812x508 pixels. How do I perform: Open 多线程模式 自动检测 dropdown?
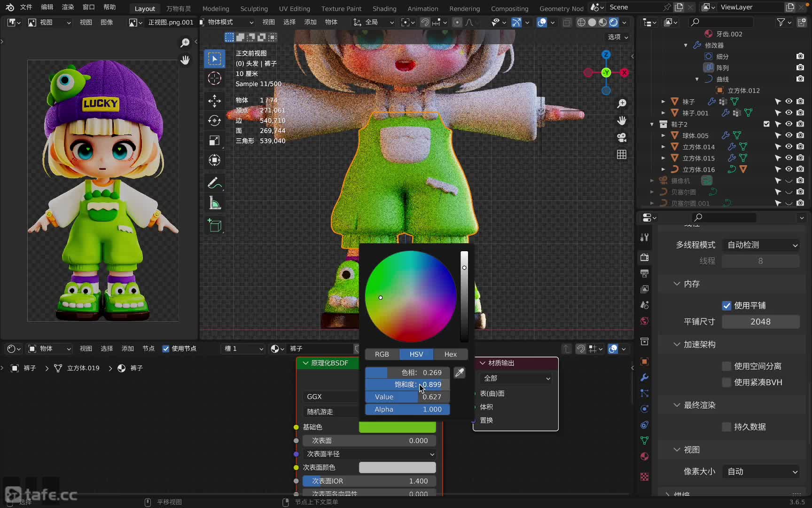tap(761, 245)
